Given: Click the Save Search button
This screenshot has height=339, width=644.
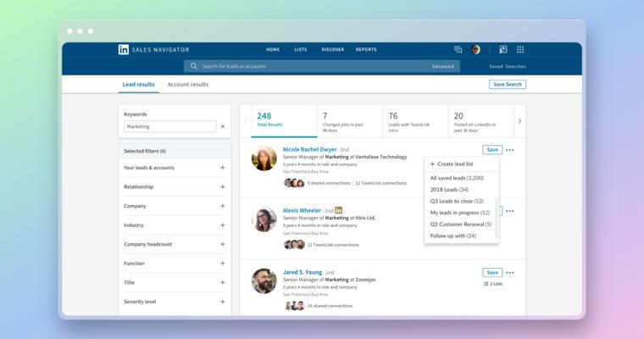Looking at the screenshot, I should tap(507, 85).
